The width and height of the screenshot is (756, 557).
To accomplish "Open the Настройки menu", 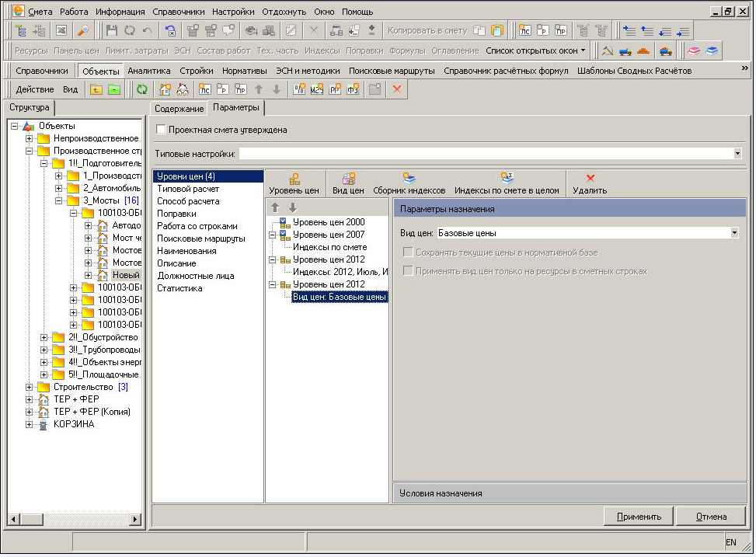I will pyautogui.click(x=233, y=12).
